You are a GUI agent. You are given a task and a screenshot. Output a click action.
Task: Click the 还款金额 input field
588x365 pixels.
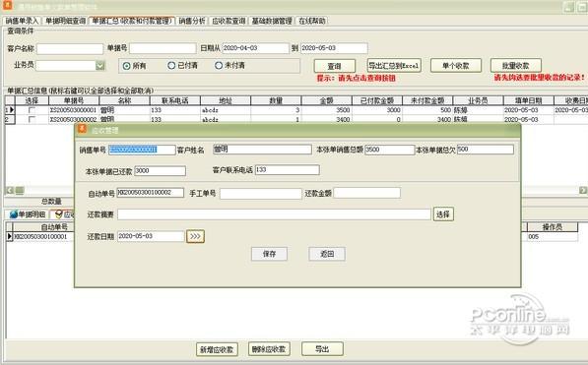coord(366,193)
